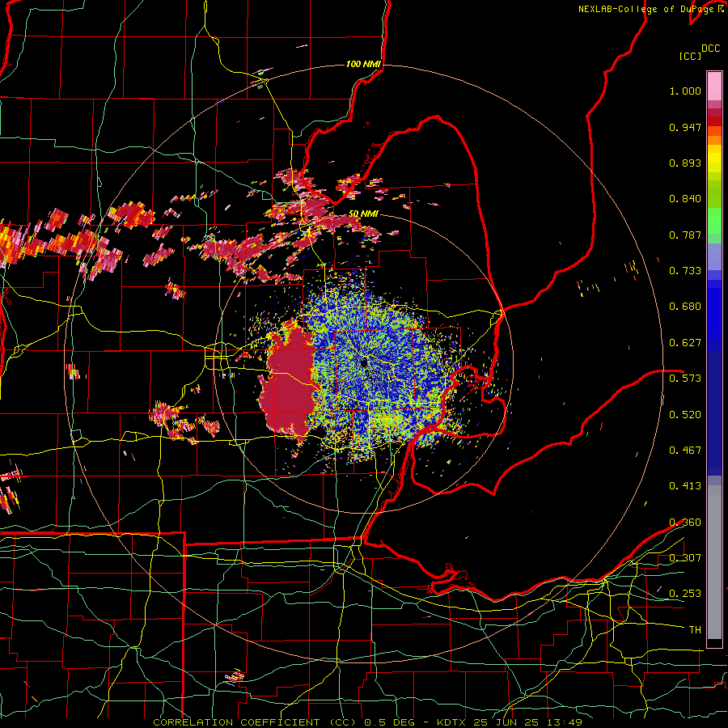Select the 0.413 scale value
The height and width of the screenshot is (728, 728).
coord(685,486)
